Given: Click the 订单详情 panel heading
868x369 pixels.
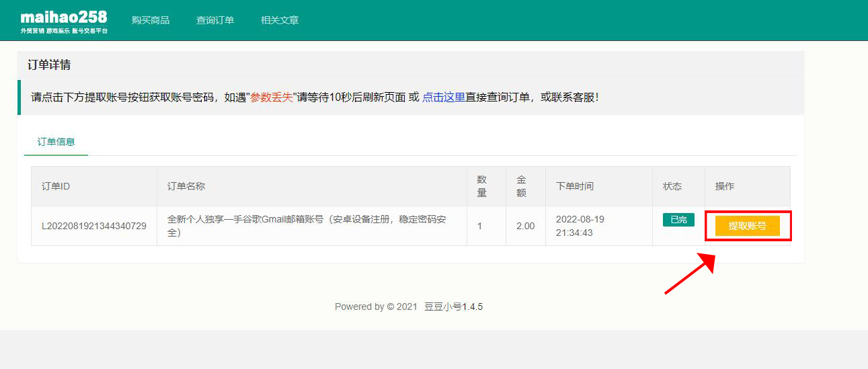Looking at the screenshot, I should click(x=49, y=65).
